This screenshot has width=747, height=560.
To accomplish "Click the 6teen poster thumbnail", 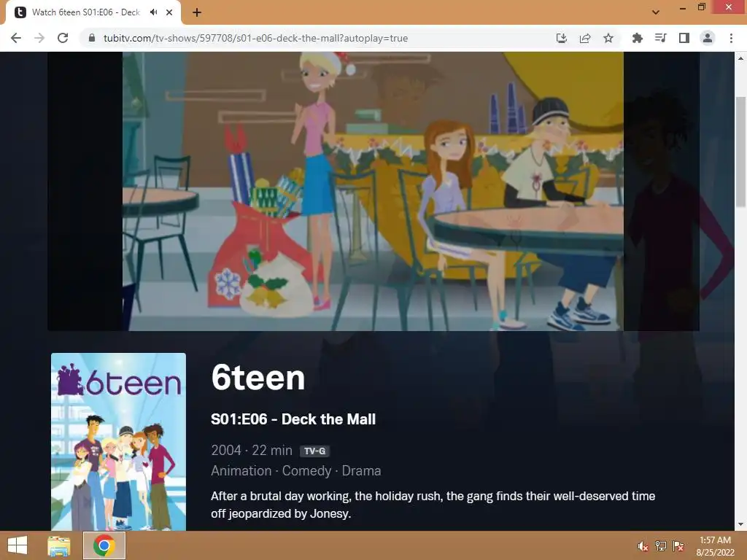I will click(119, 441).
